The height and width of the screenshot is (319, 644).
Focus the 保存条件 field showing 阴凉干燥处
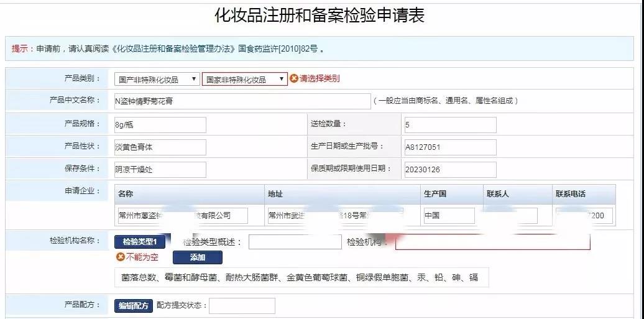(160, 169)
